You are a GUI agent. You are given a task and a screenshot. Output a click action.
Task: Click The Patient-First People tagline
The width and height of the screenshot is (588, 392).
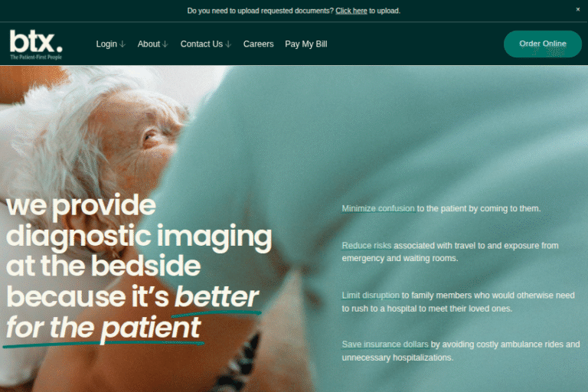(36, 57)
